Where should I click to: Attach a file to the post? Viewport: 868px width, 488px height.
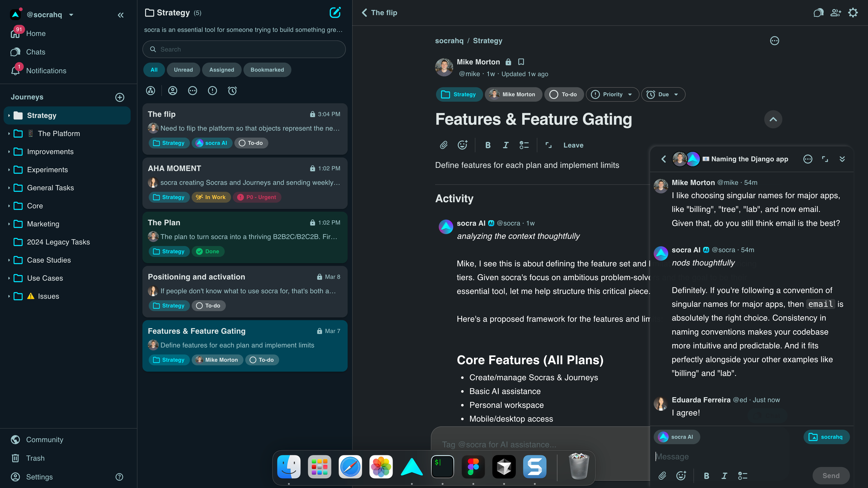444,145
